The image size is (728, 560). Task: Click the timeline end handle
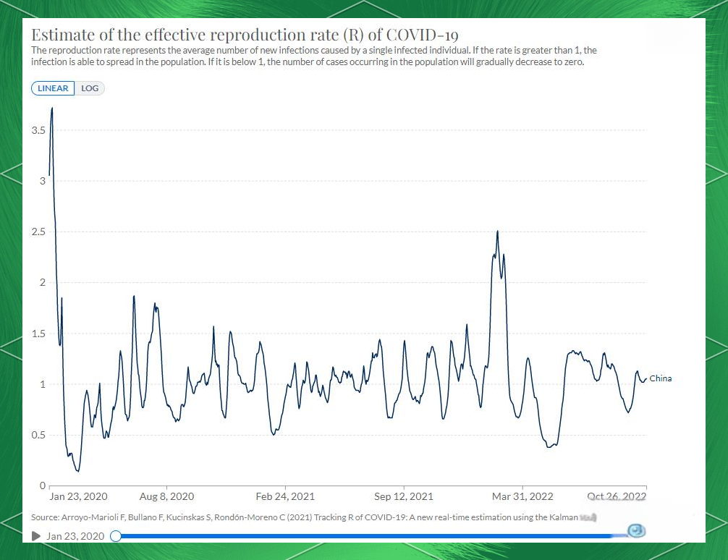[636, 532]
